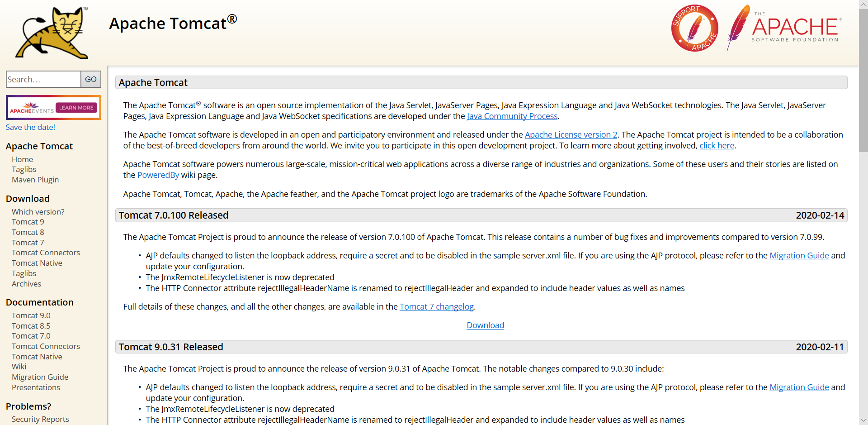Click the Tomcat 9.0.31 Released heading

tap(171, 347)
